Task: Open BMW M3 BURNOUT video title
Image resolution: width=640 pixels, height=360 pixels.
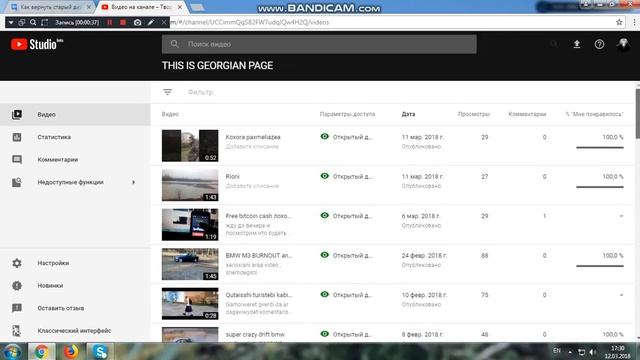Action: point(259,256)
